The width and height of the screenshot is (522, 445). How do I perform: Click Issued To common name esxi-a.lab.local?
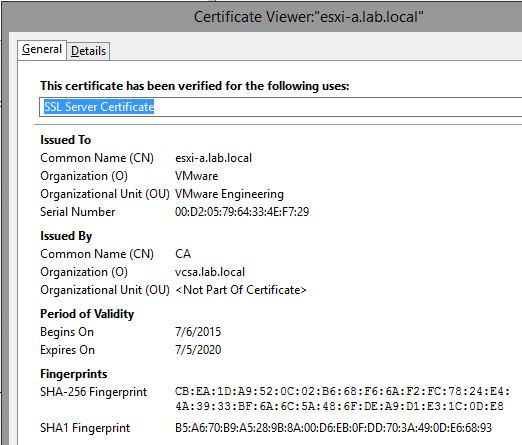pos(213,158)
